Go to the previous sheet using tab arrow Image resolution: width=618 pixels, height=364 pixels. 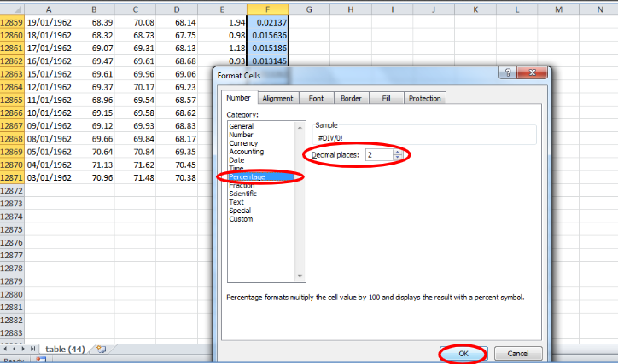15,349
